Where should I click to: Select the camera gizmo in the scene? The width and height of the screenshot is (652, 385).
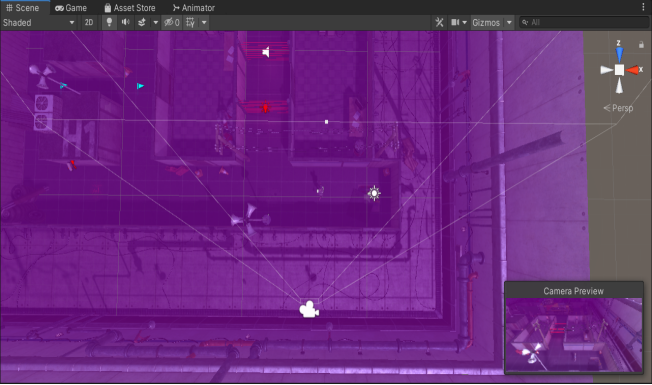[x=309, y=309]
